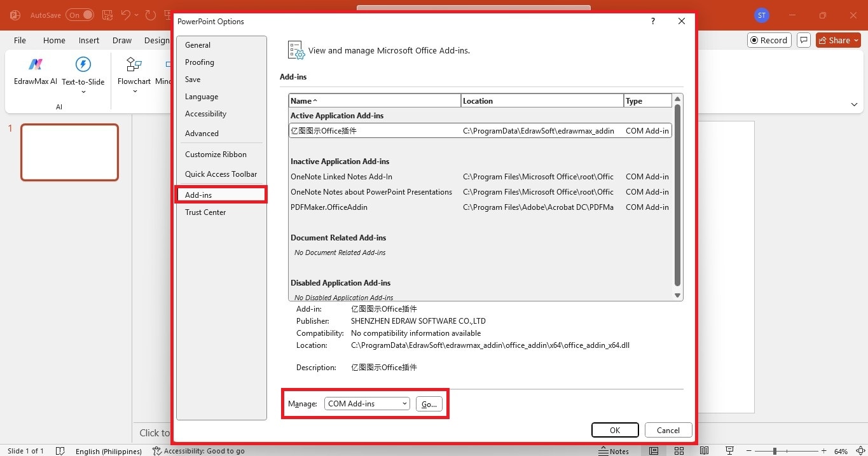
Task: Click the Location column header
Action: (x=542, y=100)
